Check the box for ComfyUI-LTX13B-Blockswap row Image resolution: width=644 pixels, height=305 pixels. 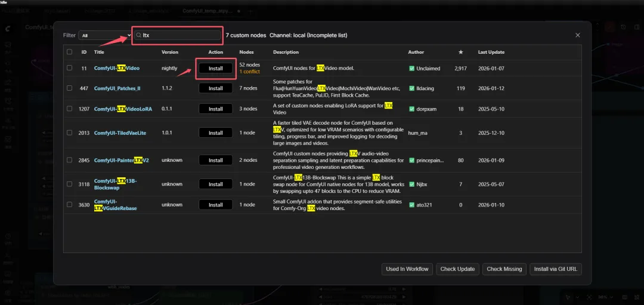click(69, 184)
